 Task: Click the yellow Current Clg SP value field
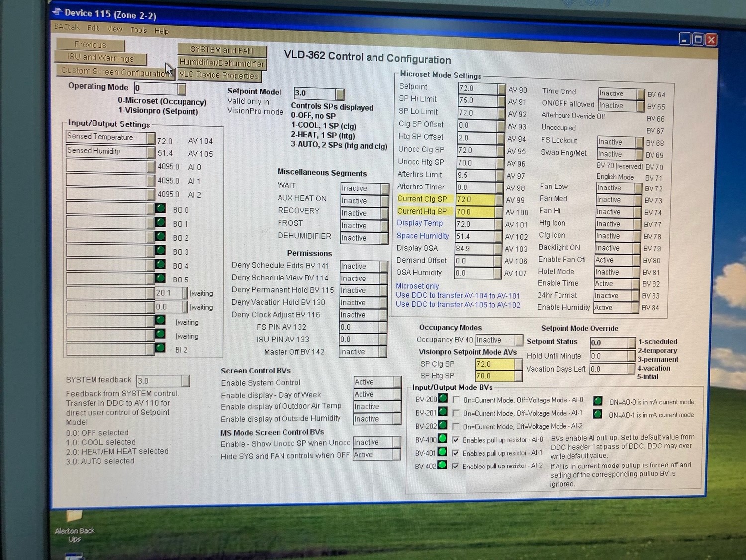[x=474, y=199]
